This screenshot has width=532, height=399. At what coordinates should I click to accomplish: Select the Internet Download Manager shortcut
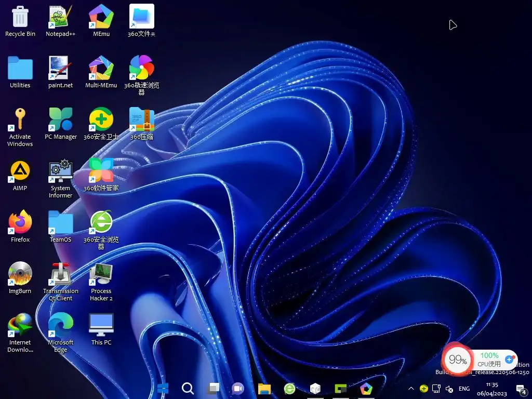[x=20, y=333]
